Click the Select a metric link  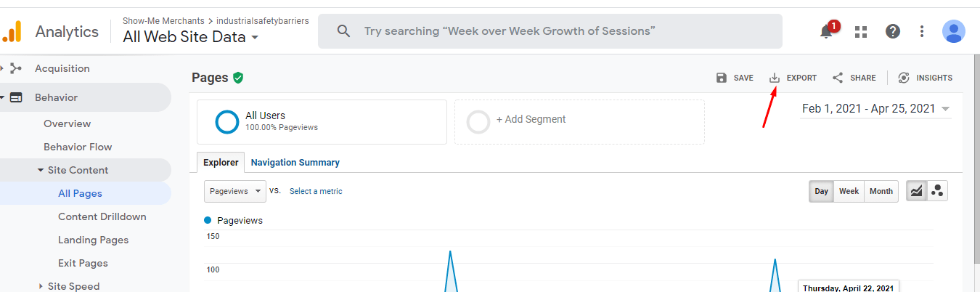tap(316, 191)
